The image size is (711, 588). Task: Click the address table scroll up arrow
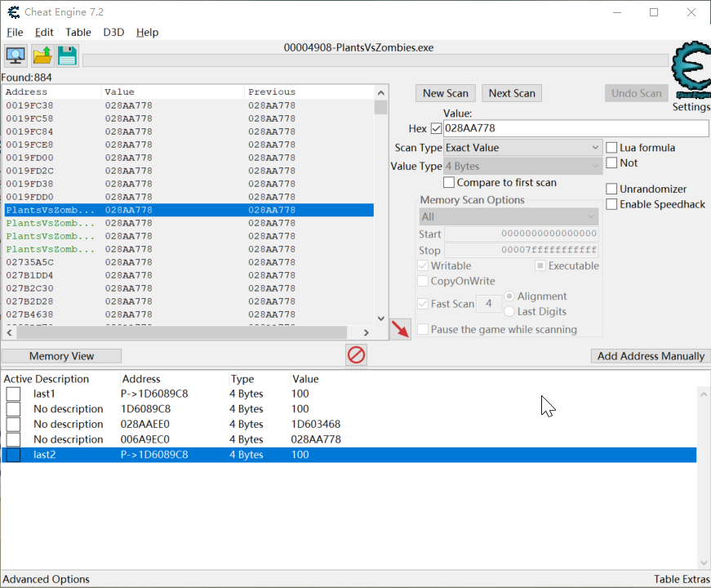coord(704,394)
